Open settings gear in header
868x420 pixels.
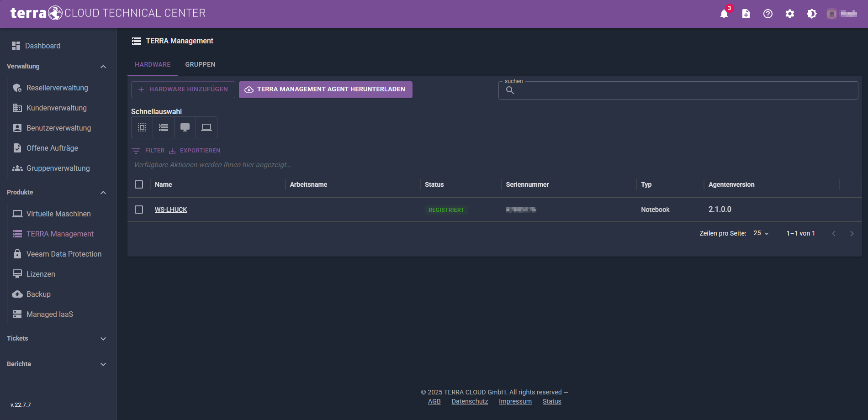coord(790,14)
